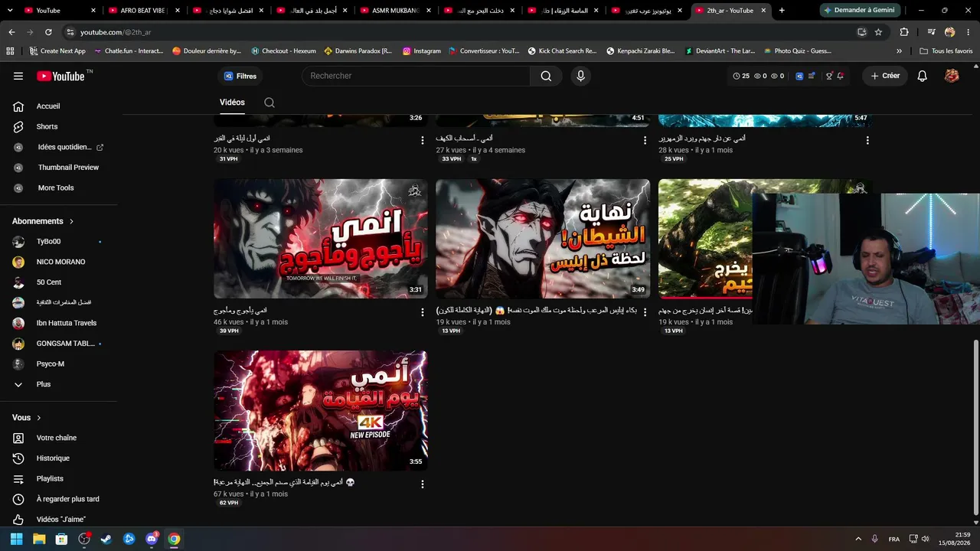The width and height of the screenshot is (980, 551).
Task: Open Filtres dropdown button
Action: [x=240, y=76]
